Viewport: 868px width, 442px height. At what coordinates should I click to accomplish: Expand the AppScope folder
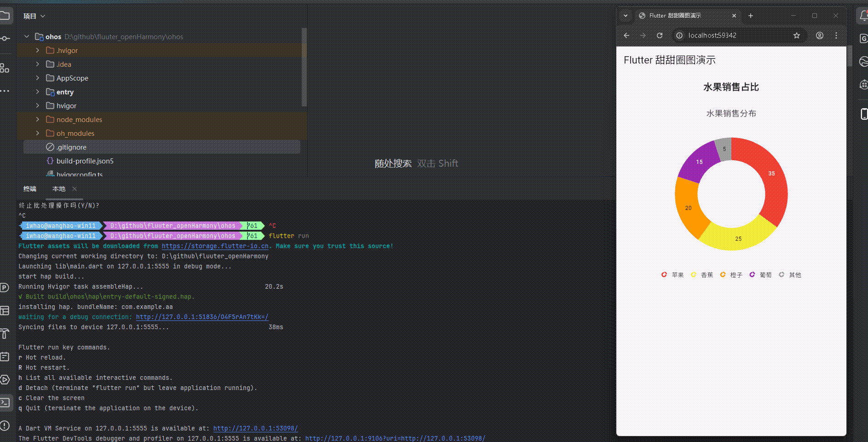point(38,78)
